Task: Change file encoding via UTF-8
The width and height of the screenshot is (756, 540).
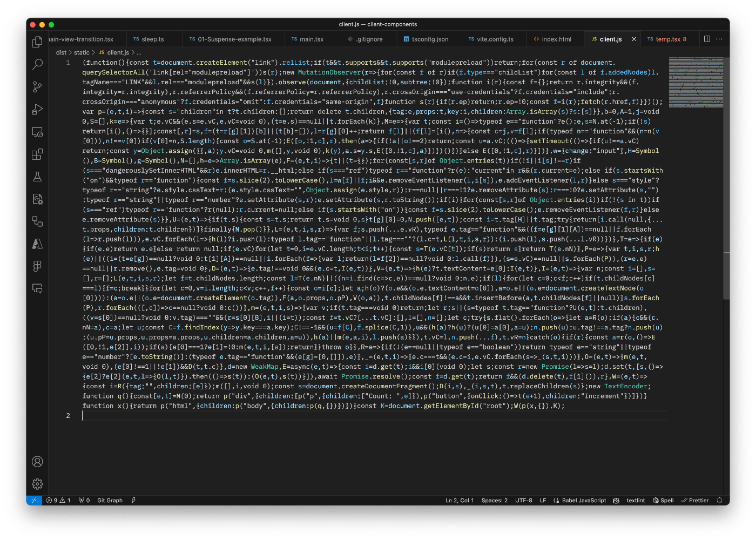Action: click(524, 501)
